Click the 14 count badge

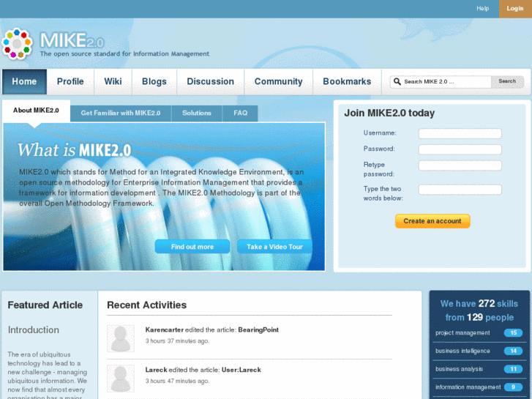pos(513,351)
